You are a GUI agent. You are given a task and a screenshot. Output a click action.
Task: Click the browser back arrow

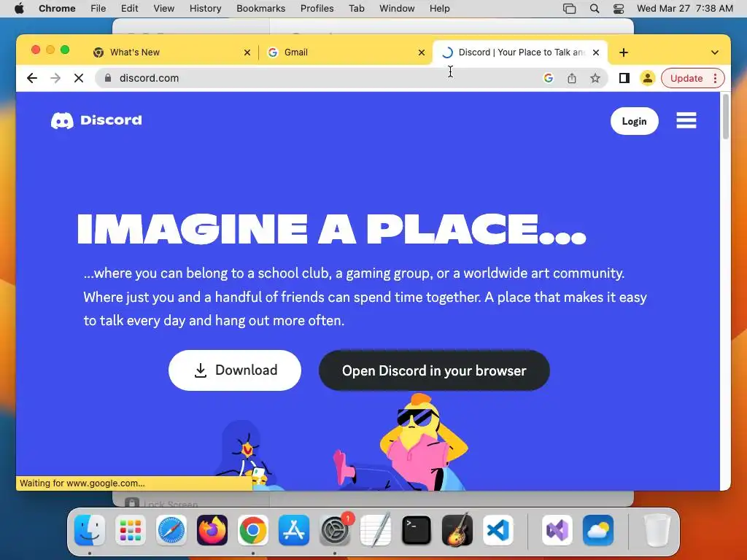32,78
